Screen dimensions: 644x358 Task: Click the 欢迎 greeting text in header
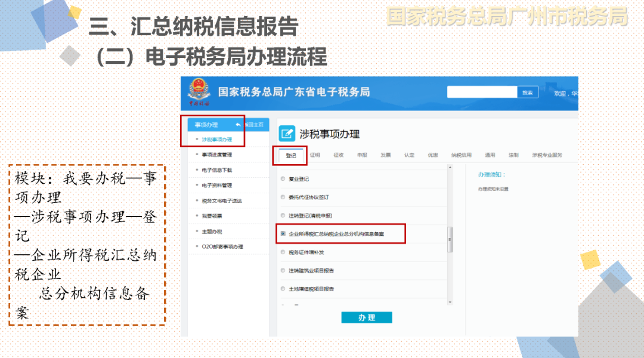pos(560,94)
